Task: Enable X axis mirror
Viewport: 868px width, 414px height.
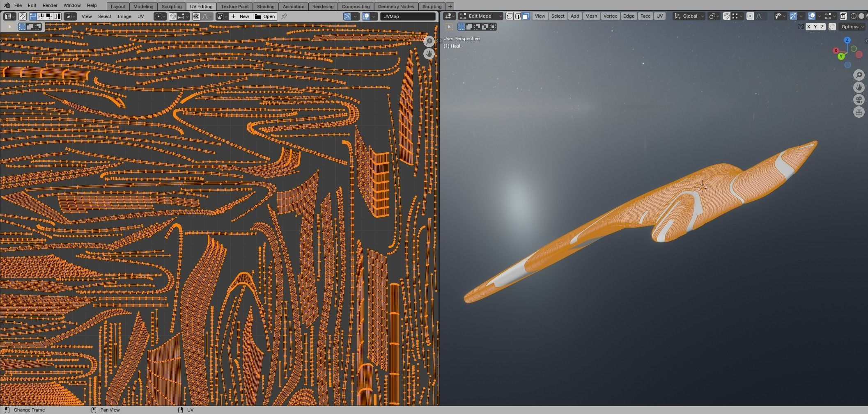Action: tap(808, 27)
